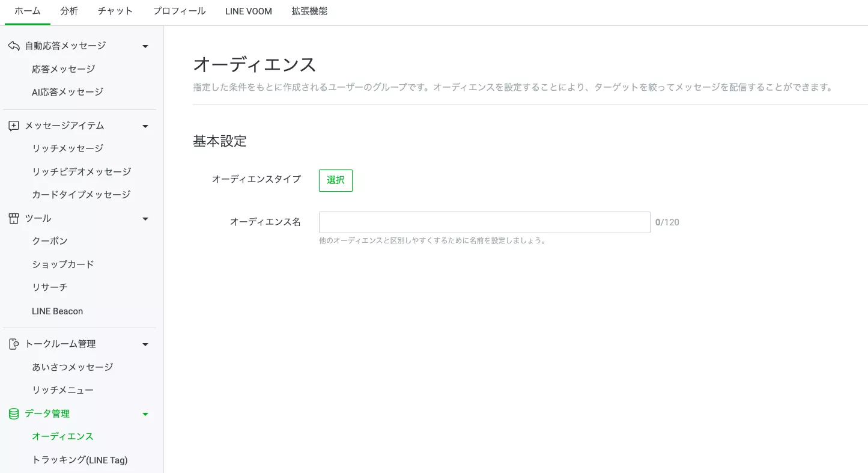Click the メッセージアイテム section icon
The width and height of the screenshot is (868, 473).
(13, 126)
